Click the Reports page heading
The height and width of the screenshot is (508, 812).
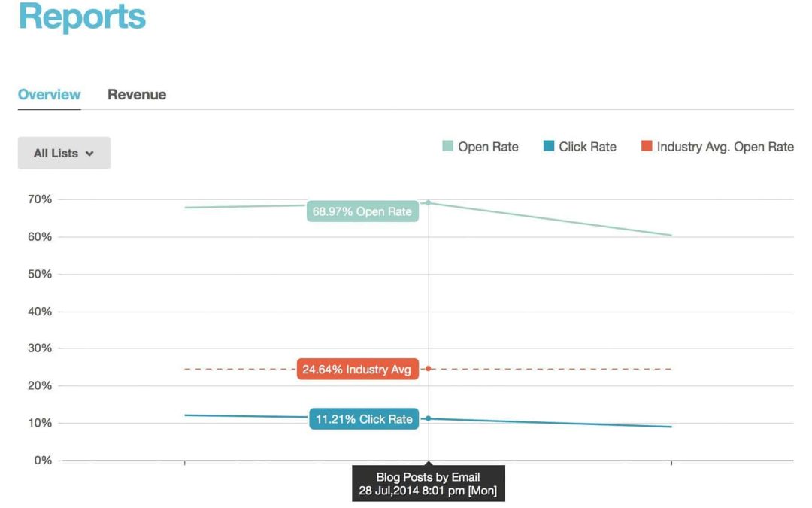click(x=82, y=17)
